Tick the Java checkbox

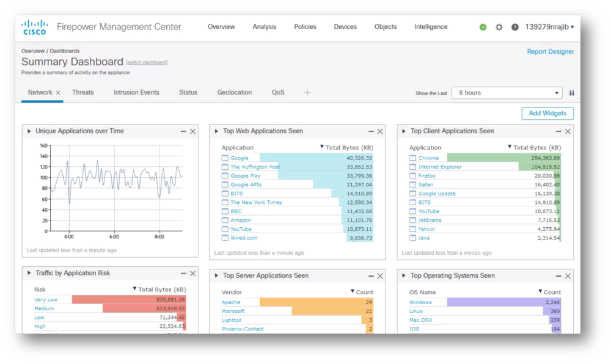pyautogui.click(x=412, y=238)
